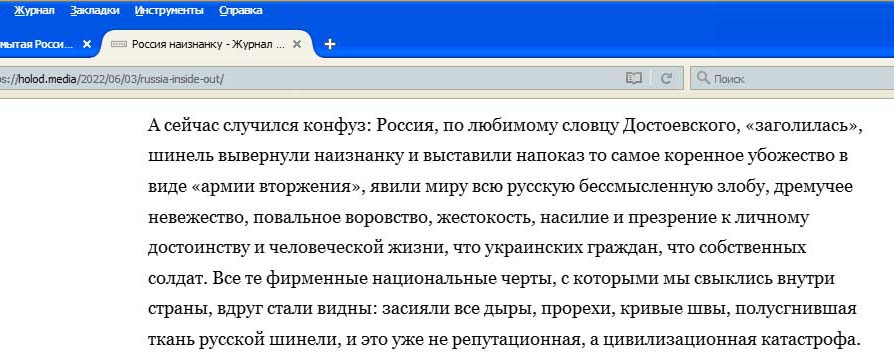Close the first tab ending in 'Росси...'
Viewport: 894px width, 361px height.
pyautogui.click(x=87, y=44)
